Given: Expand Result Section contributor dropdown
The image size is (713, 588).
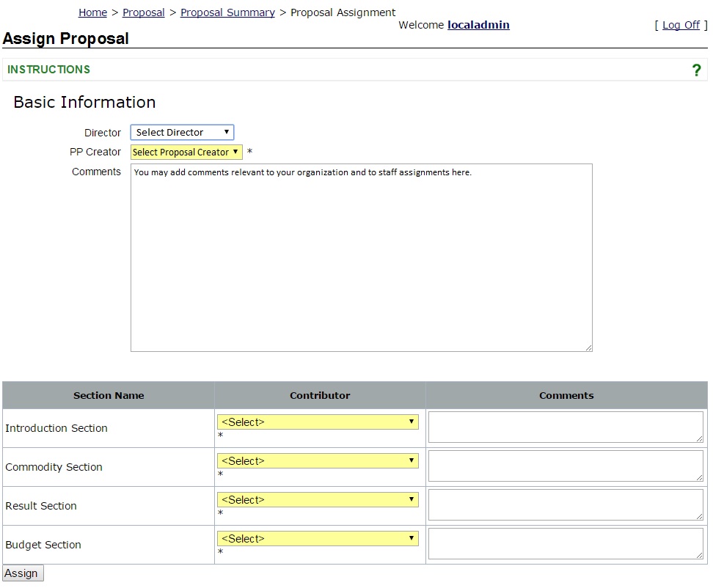Looking at the screenshot, I should coord(318,500).
